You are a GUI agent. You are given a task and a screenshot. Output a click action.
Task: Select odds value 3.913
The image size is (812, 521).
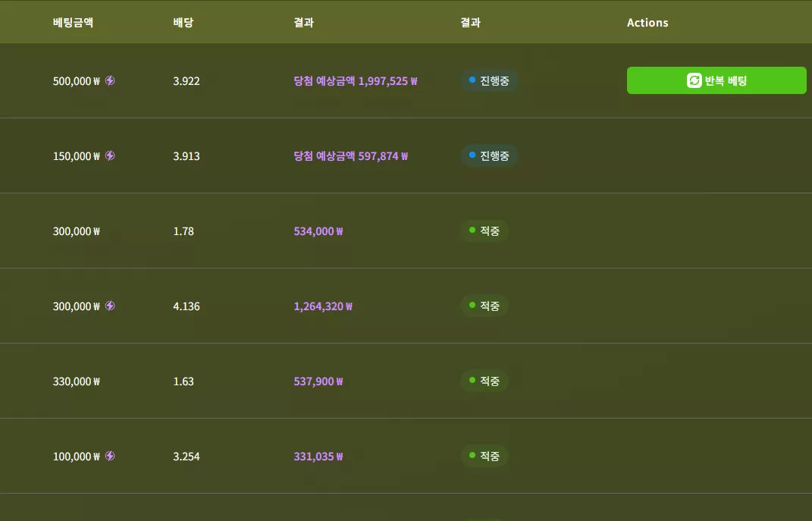(x=187, y=156)
